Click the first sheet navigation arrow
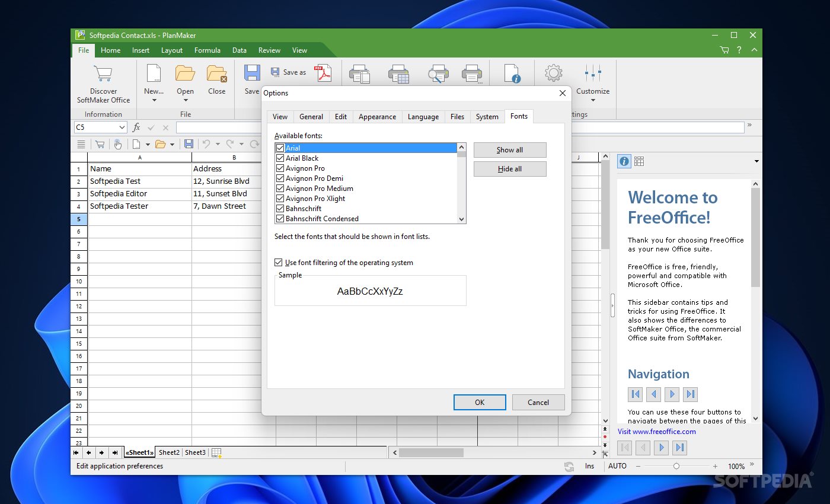 click(x=76, y=452)
